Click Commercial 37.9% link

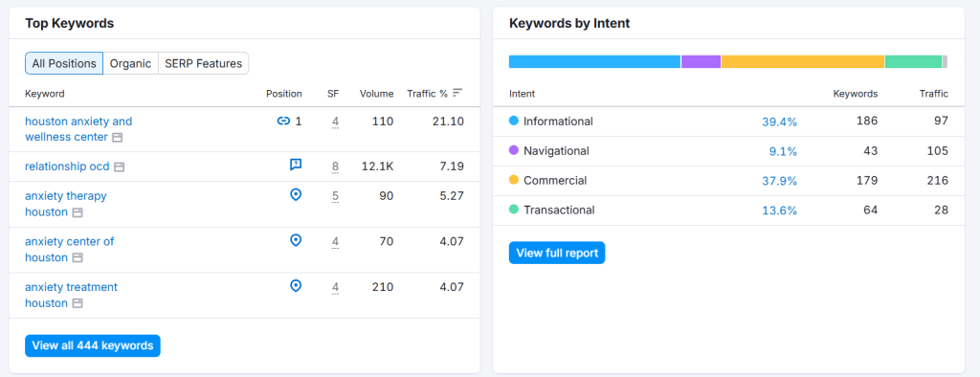(779, 181)
